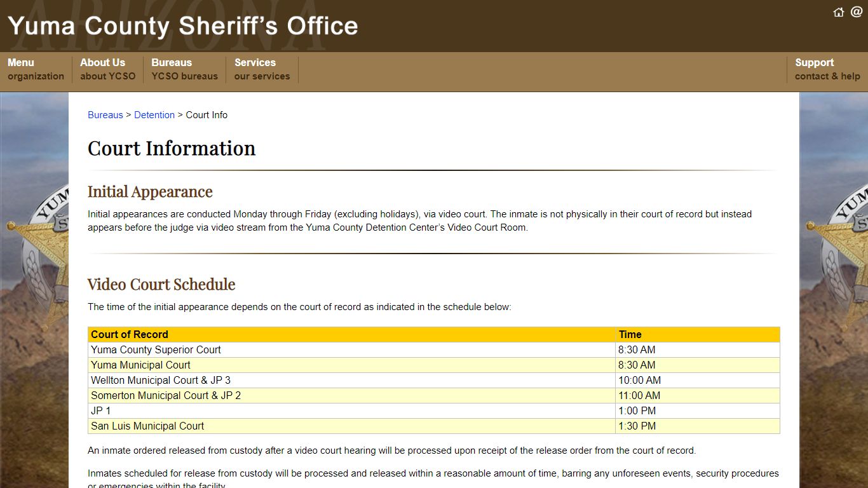This screenshot has height=488, width=868.
Task: Select the Yuma Municipal Court cell
Action: [x=351, y=365]
